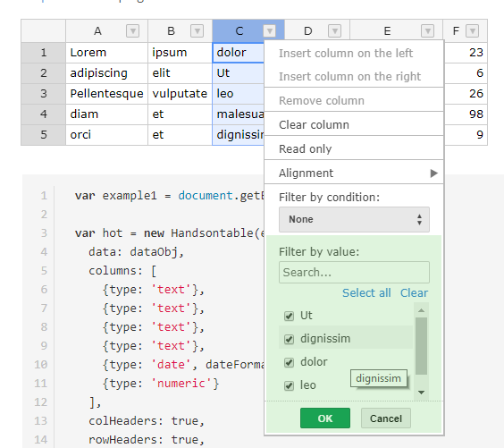The height and width of the screenshot is (448, 504).
Task: Select the cell containing Lorem
Action: 106,53
